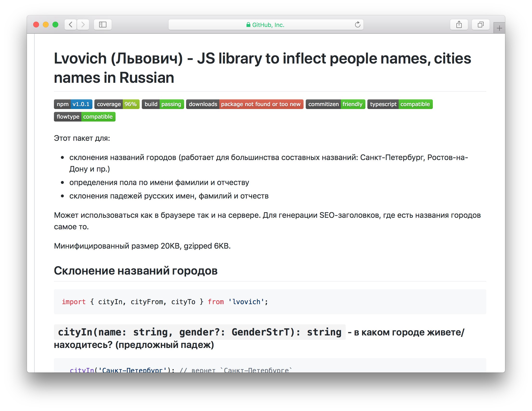Minimize the window with yellow button
The image size is (532, 411).
pos(46,25)
